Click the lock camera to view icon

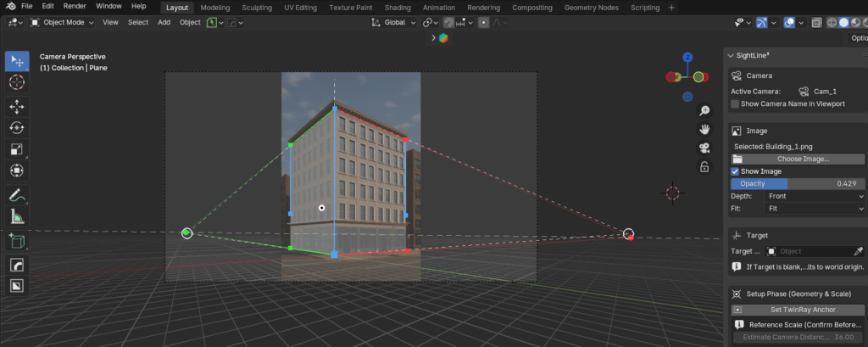(704, 167)
